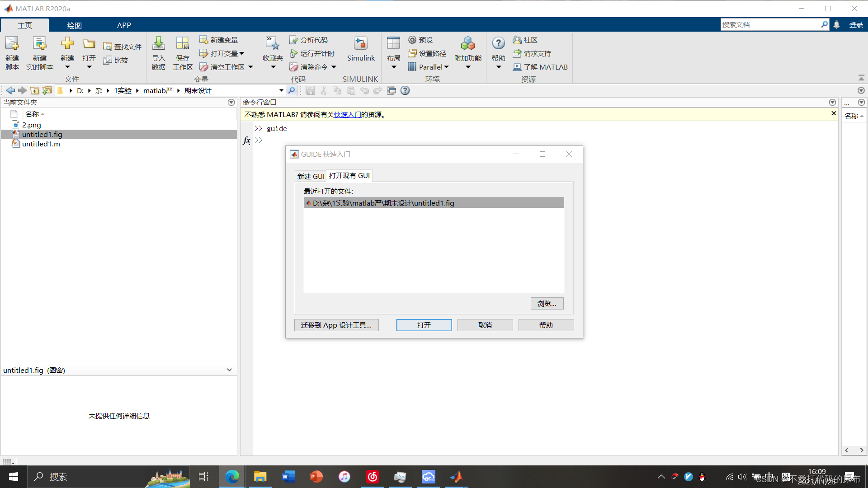Click the Cancel (取消) button
868x488 pixels.
[485, 325]
